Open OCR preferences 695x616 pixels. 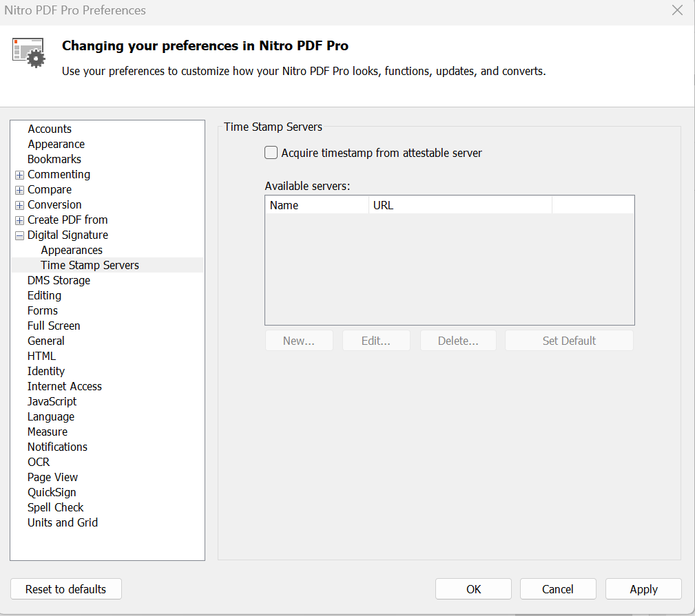[39, 462]
